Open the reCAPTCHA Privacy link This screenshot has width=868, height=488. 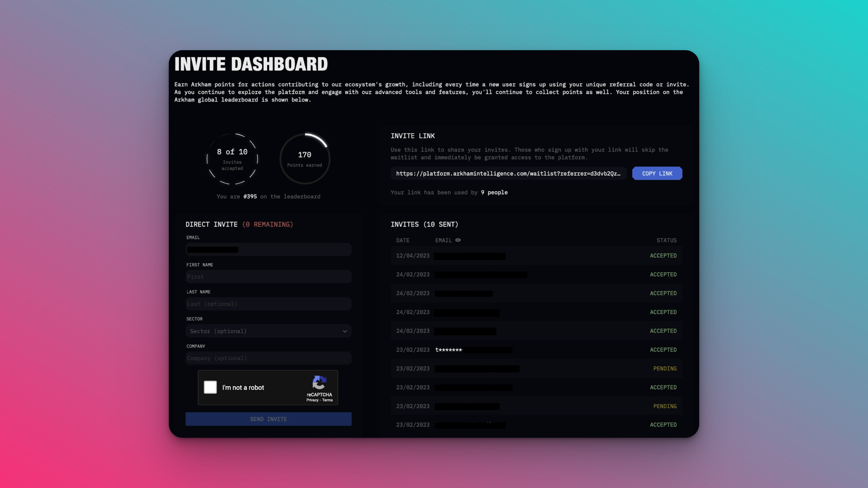[312, 400]
